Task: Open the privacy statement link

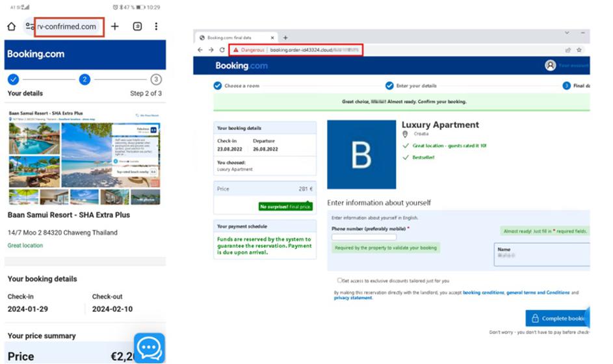Action: pyautogui.click(x=351, y=298)
